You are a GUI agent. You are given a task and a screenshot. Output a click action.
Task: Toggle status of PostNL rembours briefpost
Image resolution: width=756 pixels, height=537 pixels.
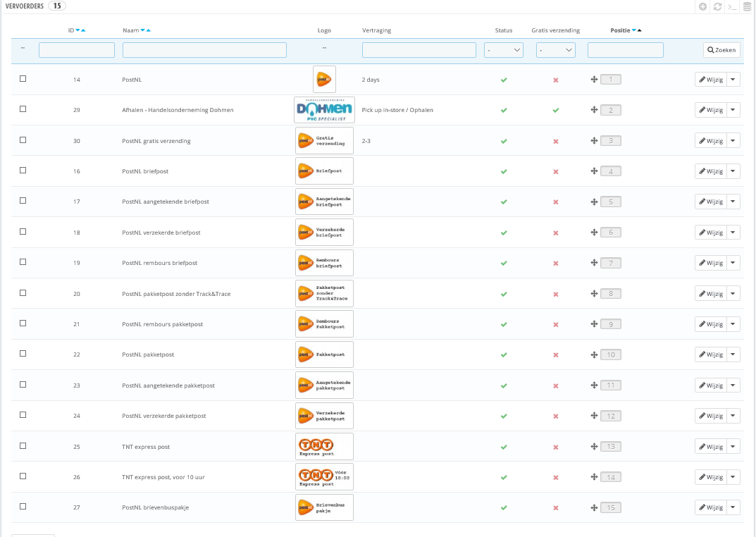click(x=504, y=263)
